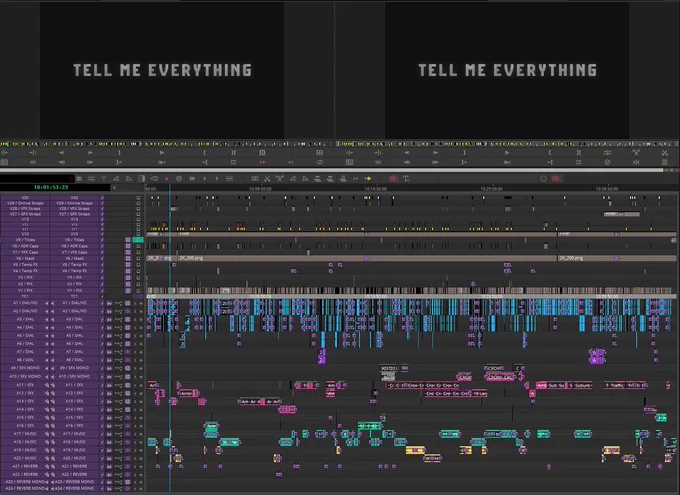The width and height of the screenshot is (680, 495).
Task: Toggle the monitor box on the V30 row
Action: (x=138, y=198)
